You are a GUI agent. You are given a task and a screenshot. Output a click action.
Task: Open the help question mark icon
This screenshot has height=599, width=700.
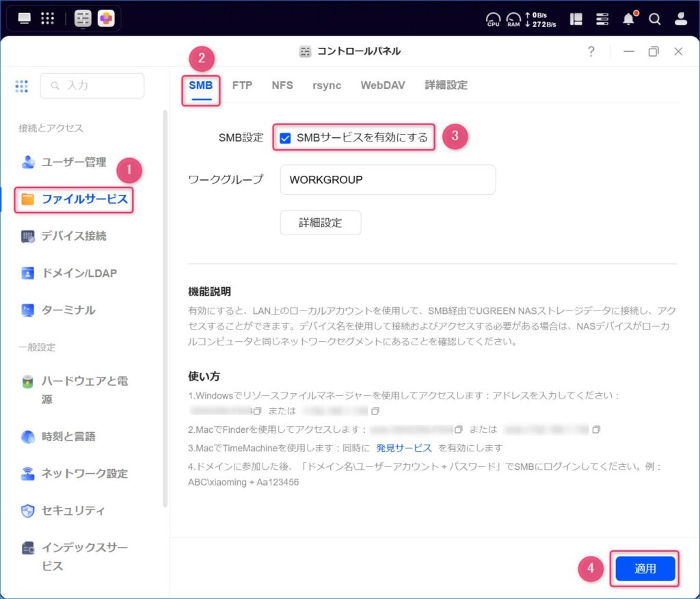[x=591, y=52]
